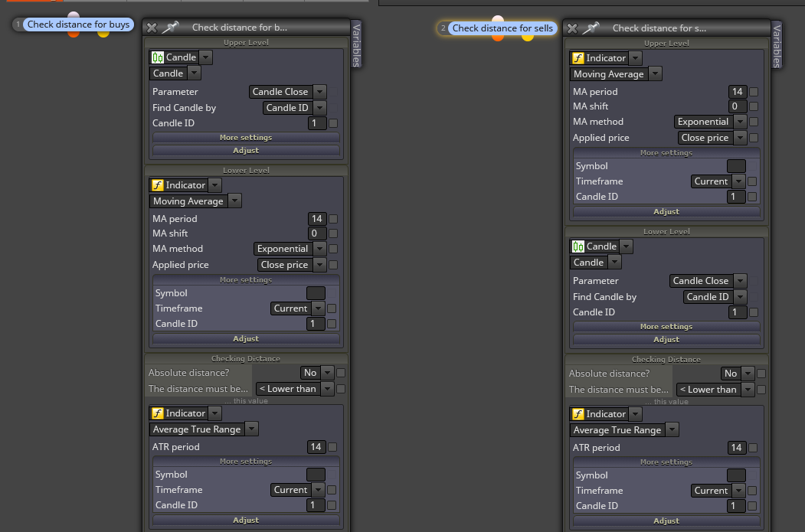Screen dimensions: 805x532
Task: Open the Variables tab on buys panel
Action: click(x=356, y=44)
